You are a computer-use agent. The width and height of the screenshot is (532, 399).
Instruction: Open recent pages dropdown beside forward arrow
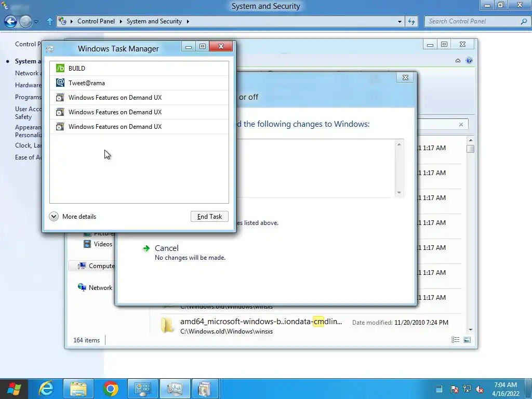pos(36,22)
